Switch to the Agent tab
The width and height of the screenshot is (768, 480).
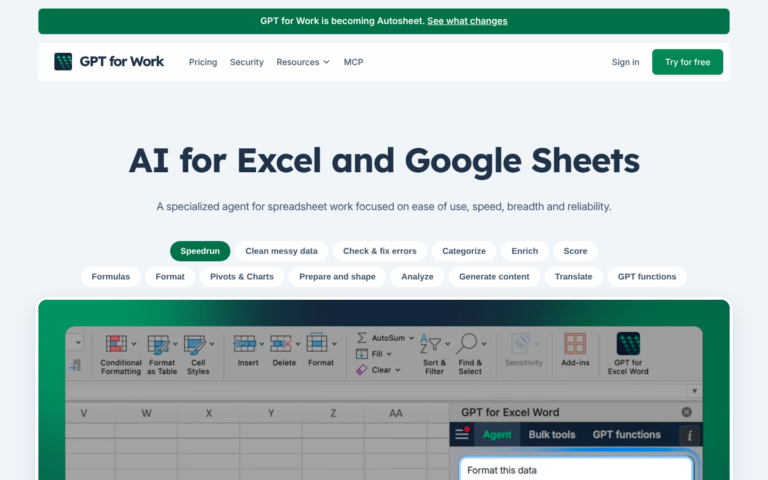coord(497,434)
